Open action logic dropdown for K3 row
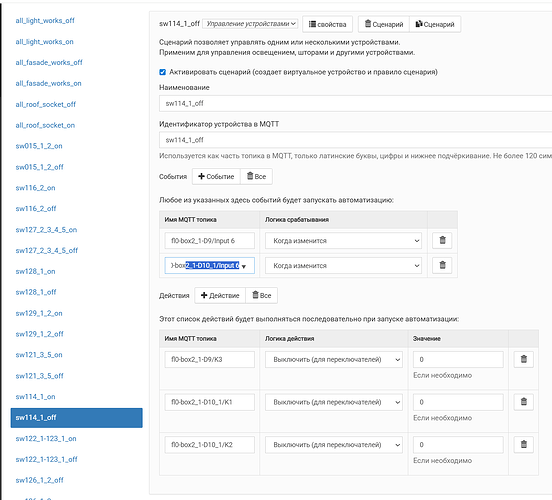 tap(334, 360)
